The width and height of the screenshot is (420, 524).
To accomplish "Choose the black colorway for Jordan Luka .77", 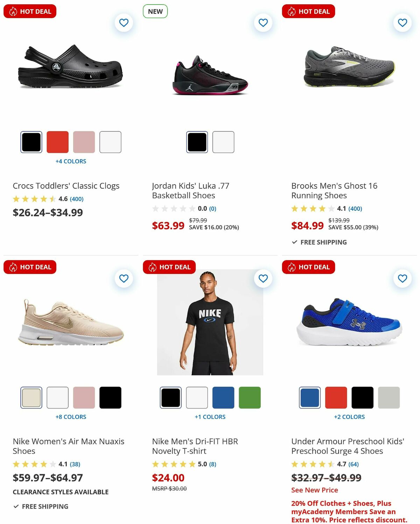I will tap(197, 142).
